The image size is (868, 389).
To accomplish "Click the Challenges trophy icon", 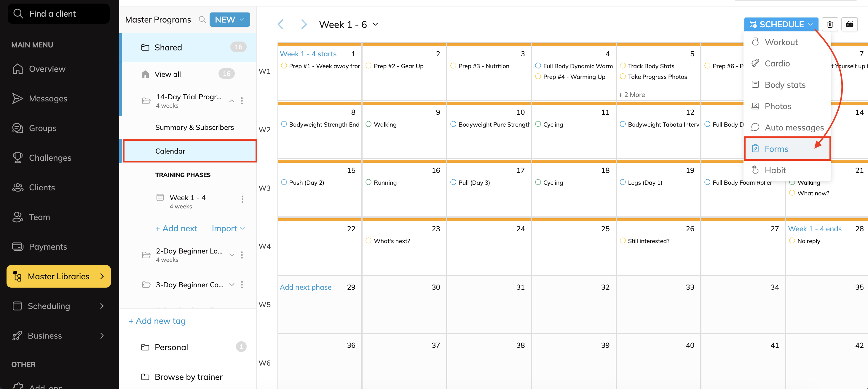I will [x=17, y=158].
